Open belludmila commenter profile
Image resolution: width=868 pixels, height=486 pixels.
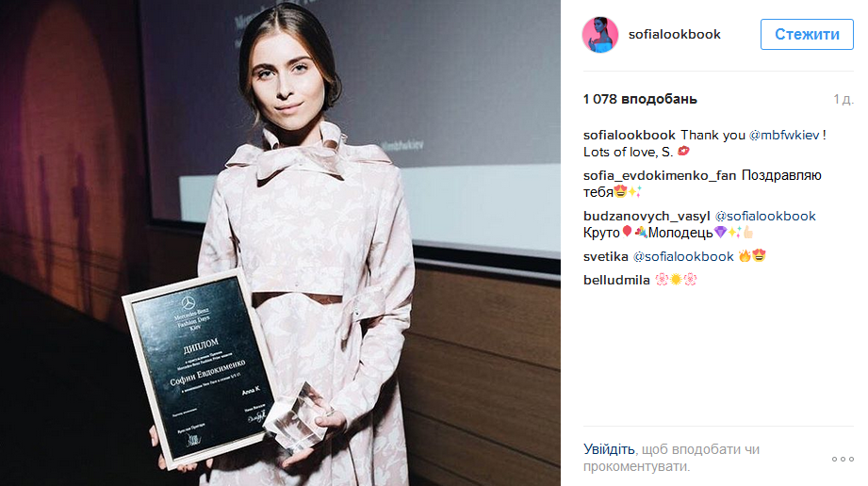click(x=616, y=280)
